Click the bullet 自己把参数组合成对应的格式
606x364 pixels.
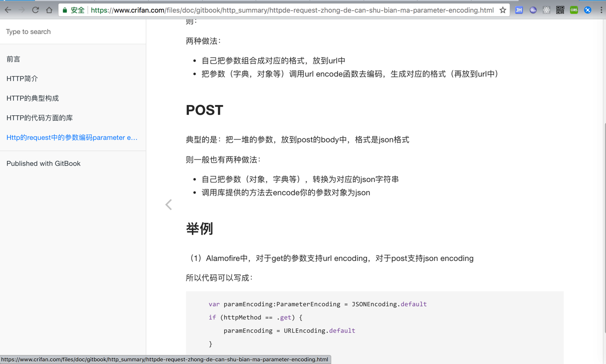(x=273, y=60)
